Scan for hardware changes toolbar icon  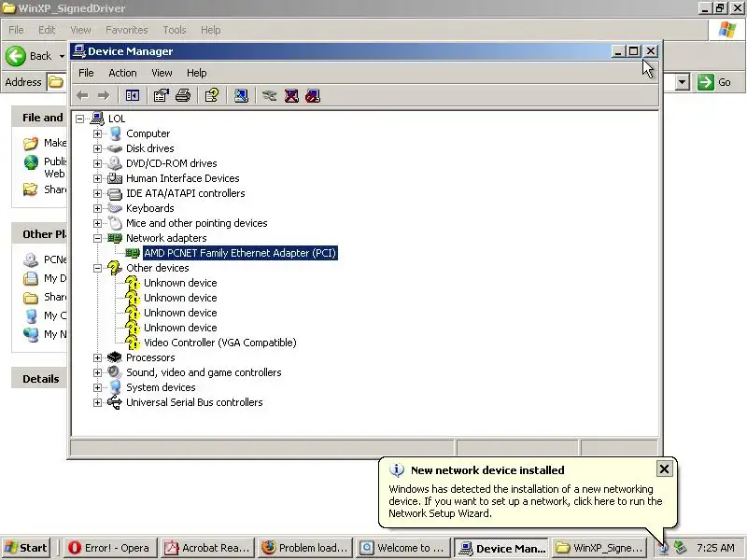coord(241,96)
